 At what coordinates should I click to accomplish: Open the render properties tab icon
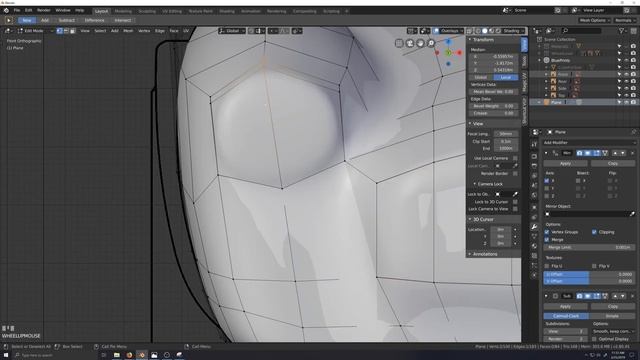point(534,156)
